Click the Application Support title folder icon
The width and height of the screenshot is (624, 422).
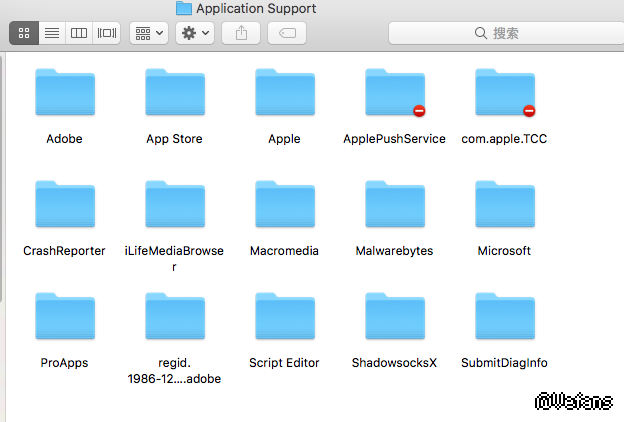coord(184,8)
